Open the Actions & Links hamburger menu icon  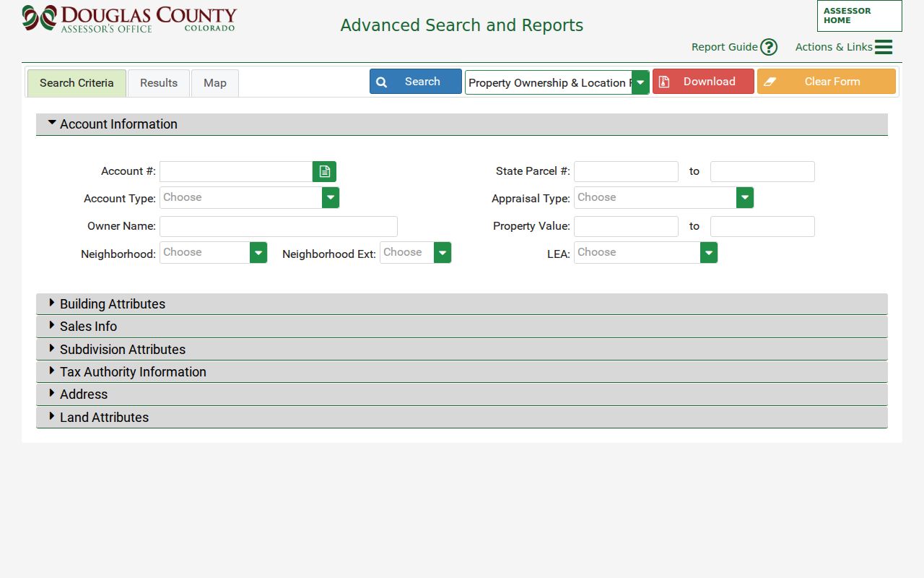click(x=884, y=47)
